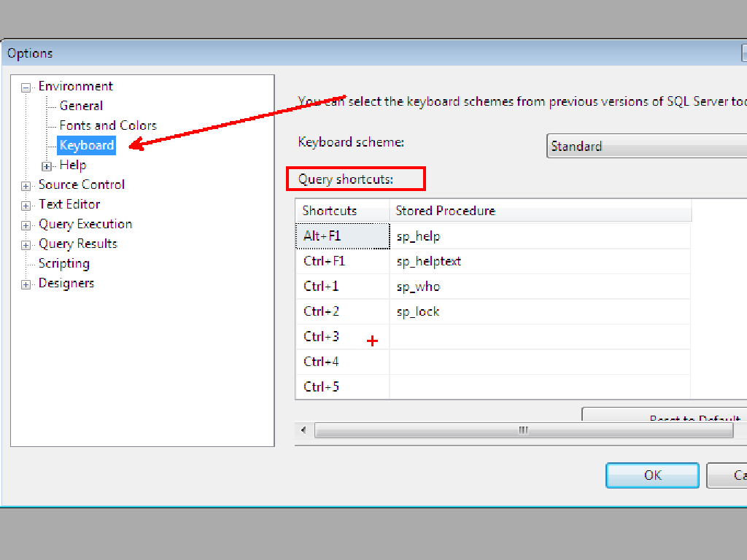Click the Ctrl+3 shortcut cell

click(x=321, y=336)
